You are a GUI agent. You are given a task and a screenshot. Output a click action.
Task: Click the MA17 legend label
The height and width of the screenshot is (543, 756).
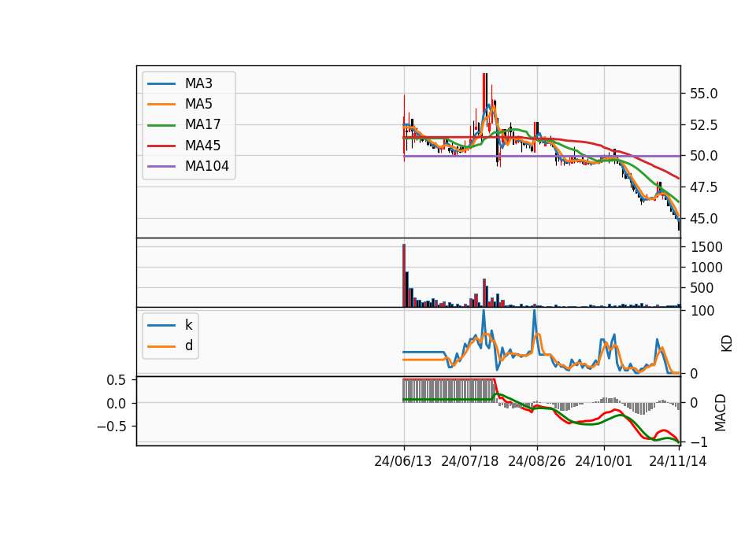(x=202, y=125)
